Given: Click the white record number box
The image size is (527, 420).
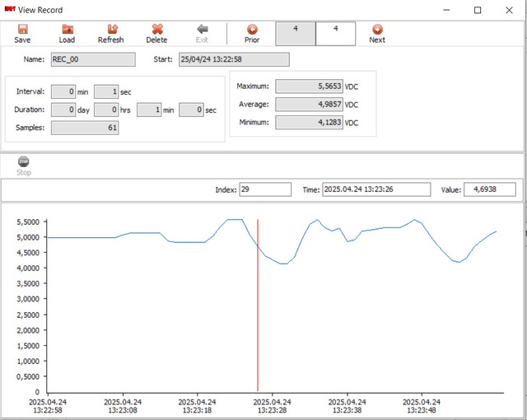Looking at the screenshot, I should 336,33.
